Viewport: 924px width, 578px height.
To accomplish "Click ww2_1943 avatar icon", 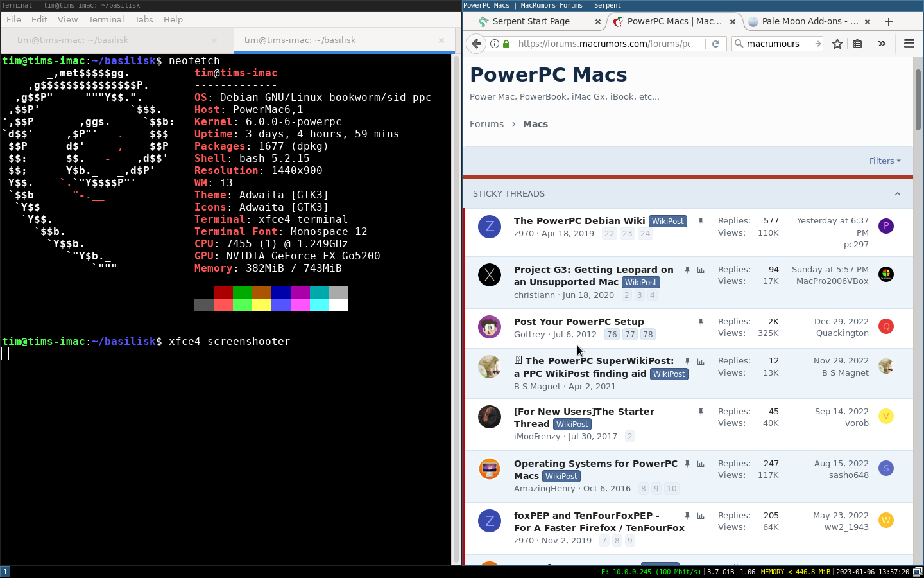I will [886, 520].
